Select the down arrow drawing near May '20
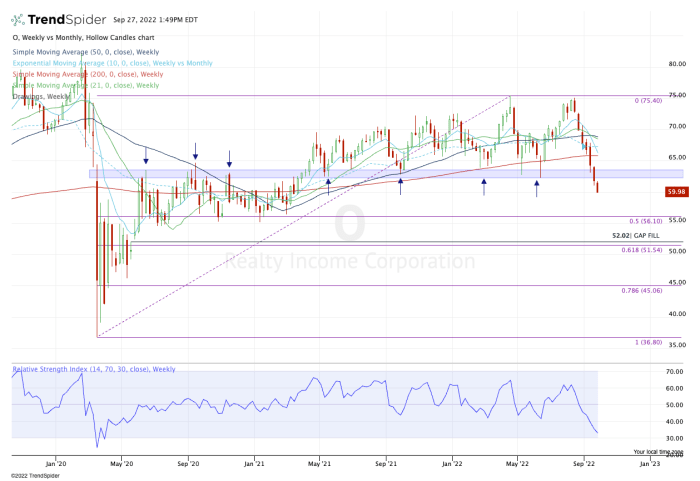Image resolution: width=700 pixels, height=481 pixels. click(146, 156)
